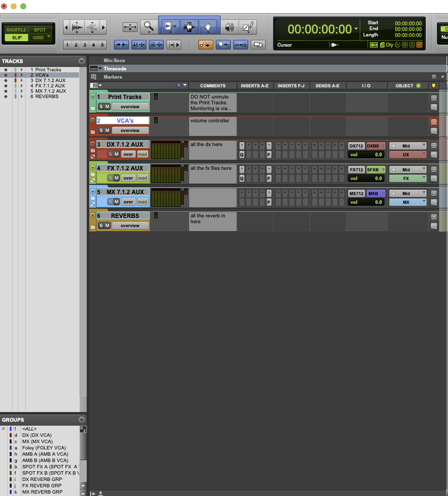
Task: Switch to SHUFFLE edit mode
Action: click(16, 29)
